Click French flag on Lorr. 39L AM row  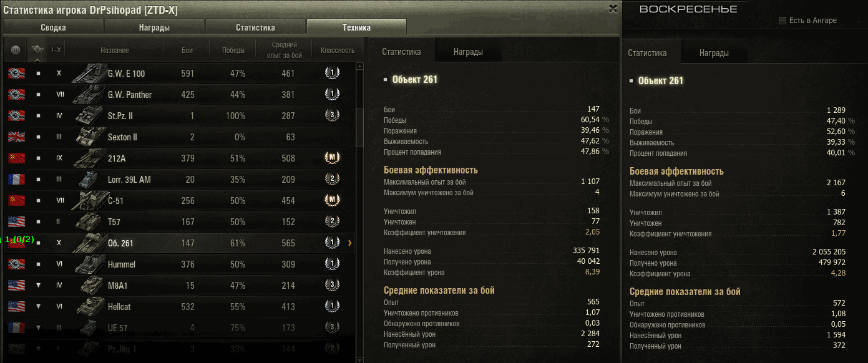coord(16,179)
